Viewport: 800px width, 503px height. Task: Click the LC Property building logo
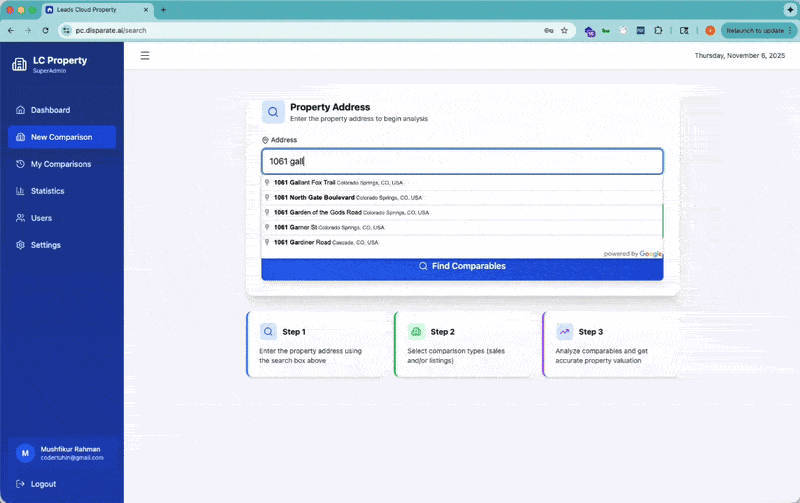coord(19,64)
